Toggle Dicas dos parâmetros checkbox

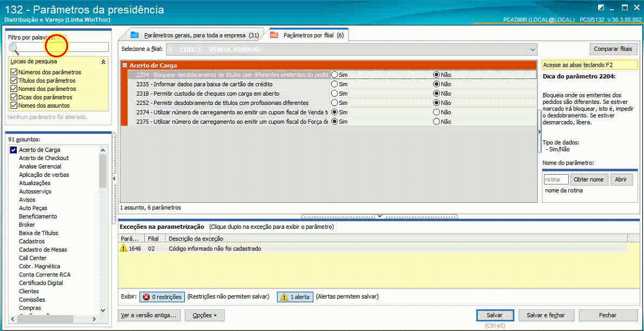[x=14, y=97]
